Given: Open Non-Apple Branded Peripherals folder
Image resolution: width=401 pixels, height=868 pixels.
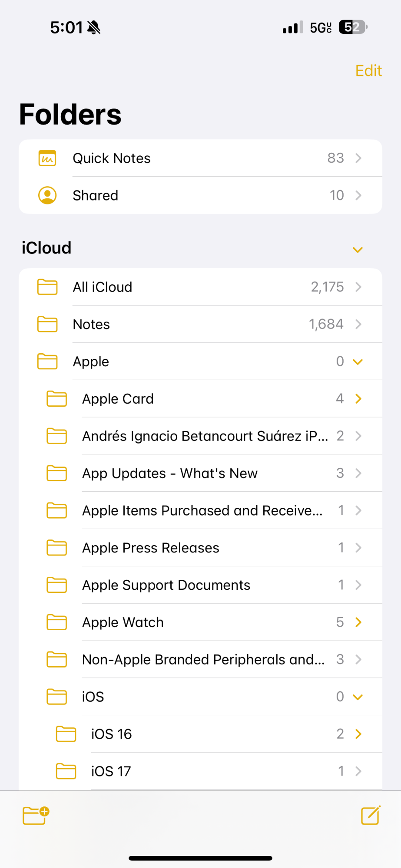Looking at the screenshot, I should coord(200,659).
